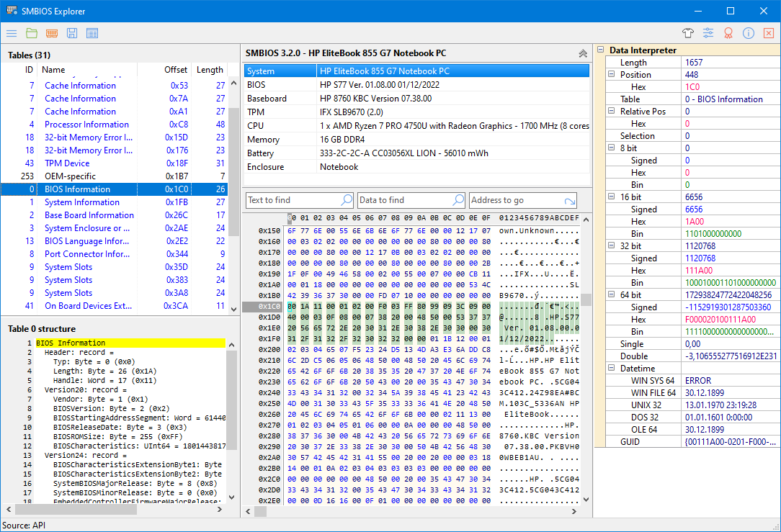Click magnifier icon in Text to find

pyautogui.click(x=346, y=200)
